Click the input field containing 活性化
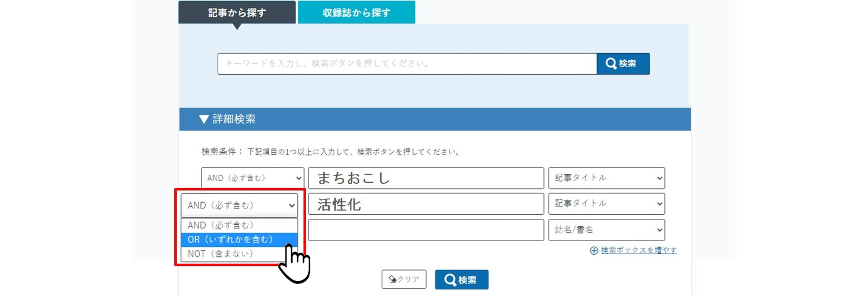The height and width of the screenshot is (300, 868). [x=426, y=204]
